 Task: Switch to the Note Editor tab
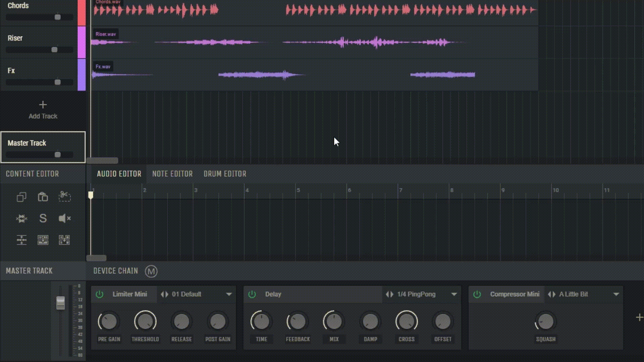click(x=172, y=174)
